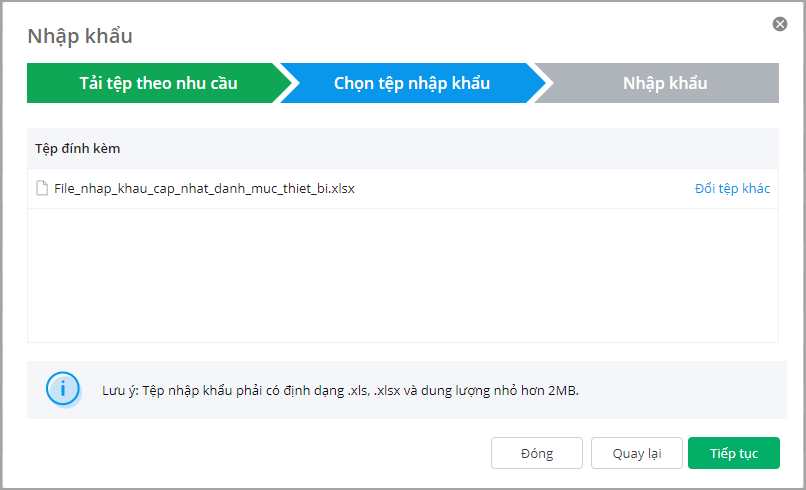
Task: Go to the Tải tệp theo nhu cầu step
Action: (158, 83)
